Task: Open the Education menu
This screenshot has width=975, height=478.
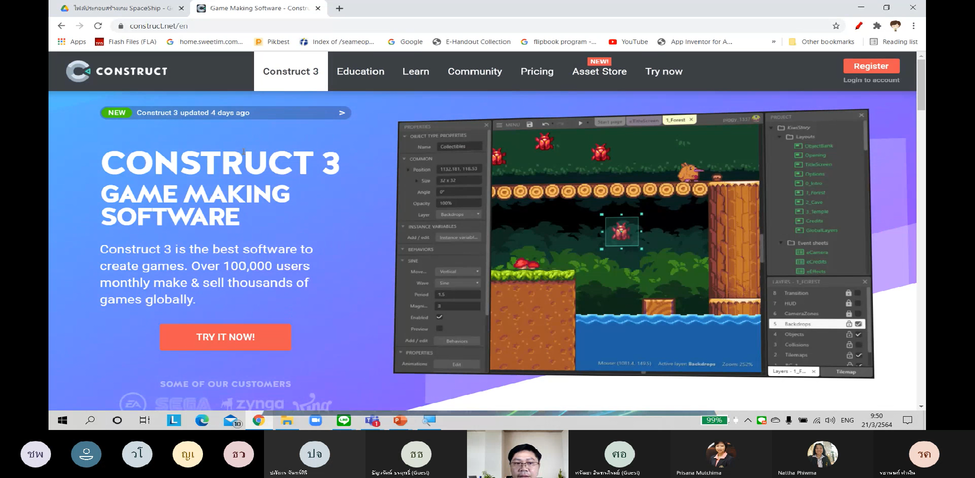Action: 361,71
